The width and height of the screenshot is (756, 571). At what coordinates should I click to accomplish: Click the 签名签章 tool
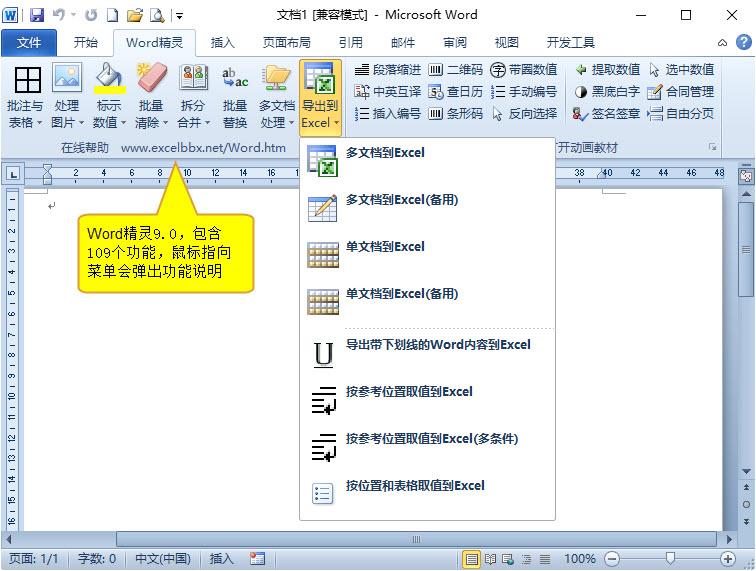click(606, 114)
